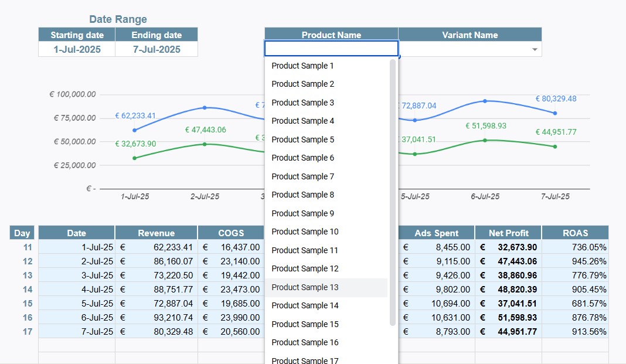Select Product Sample 13 highlighted option

click(305, 287)
